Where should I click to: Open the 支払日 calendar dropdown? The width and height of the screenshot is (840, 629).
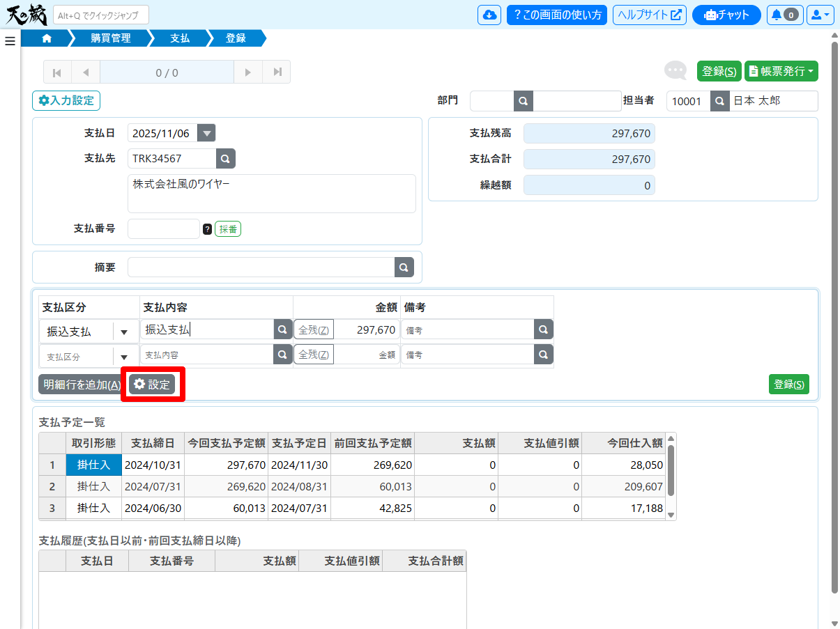pyautogui.click(x=206, y=133)
